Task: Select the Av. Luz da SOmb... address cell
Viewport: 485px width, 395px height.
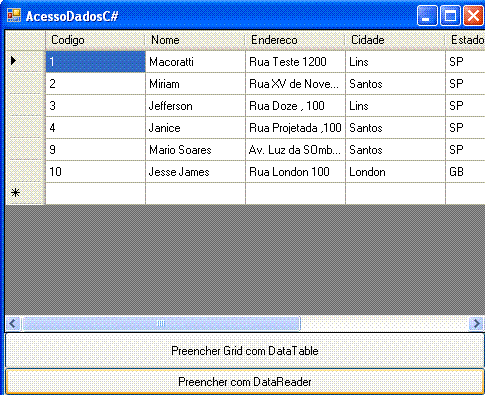Action: tap(295, 149)
